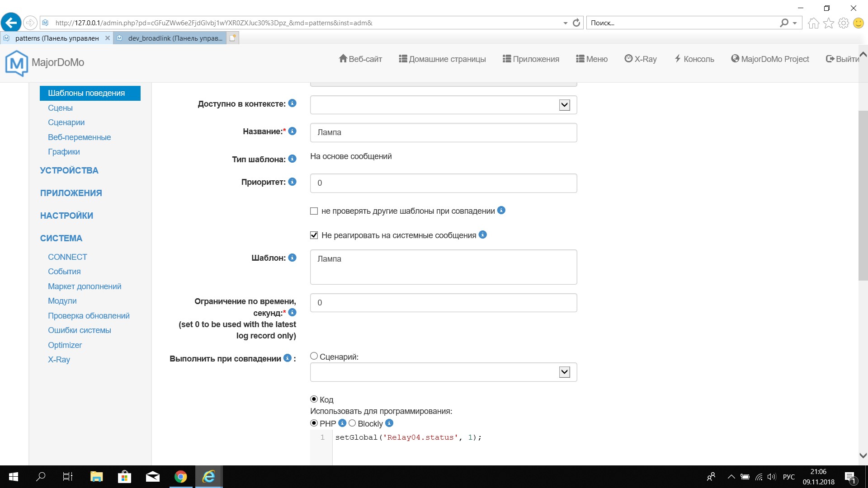Click the page refresh icon in address bar
The width and height of the screenshot is (868, 488).
576,23
